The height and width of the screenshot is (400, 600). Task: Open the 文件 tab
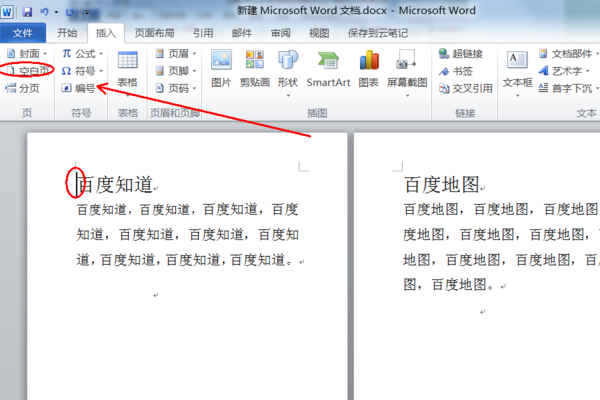coord(23,33)
